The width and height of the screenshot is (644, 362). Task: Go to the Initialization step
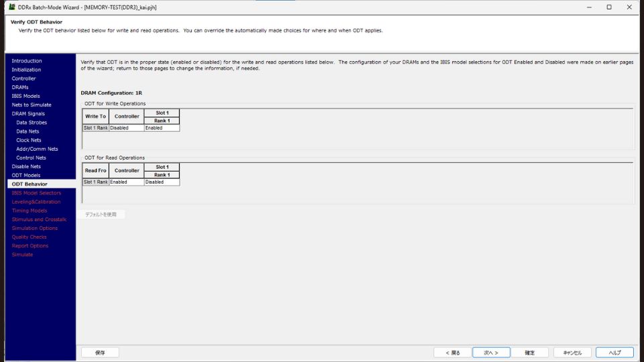point(26,70)
